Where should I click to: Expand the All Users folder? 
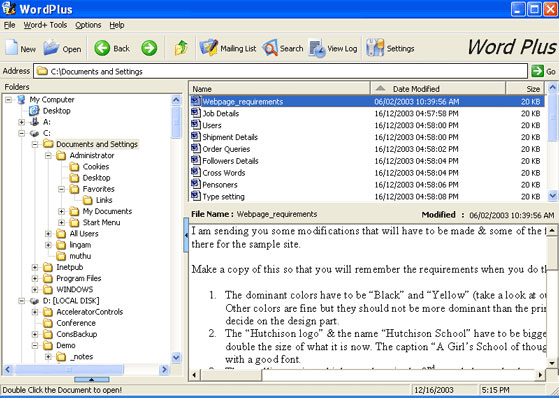coord(48,234)
